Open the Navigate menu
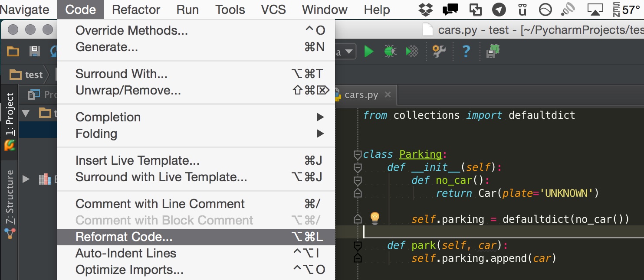The height and width of the screenshot is (280, 644). [x=25, y=10]
